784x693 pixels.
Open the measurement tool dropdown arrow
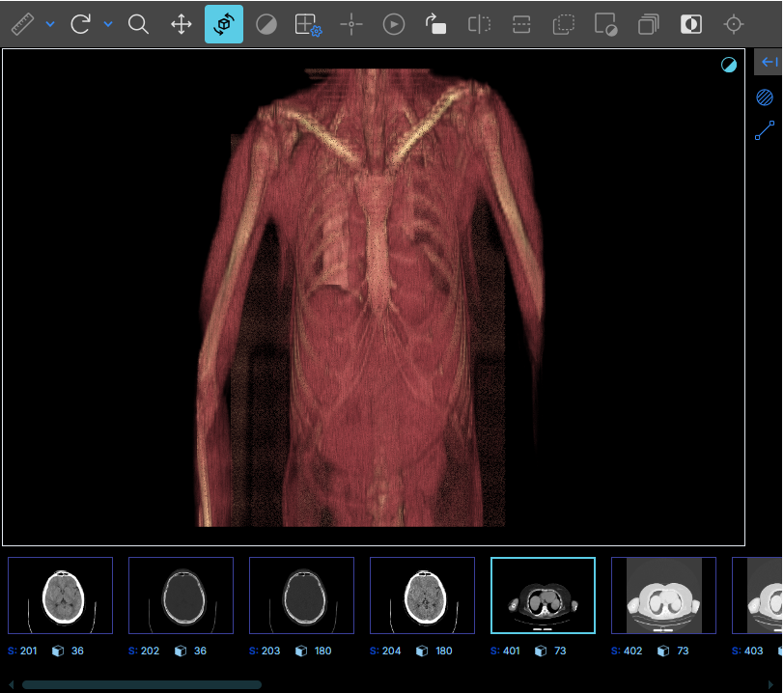(50, 23)
